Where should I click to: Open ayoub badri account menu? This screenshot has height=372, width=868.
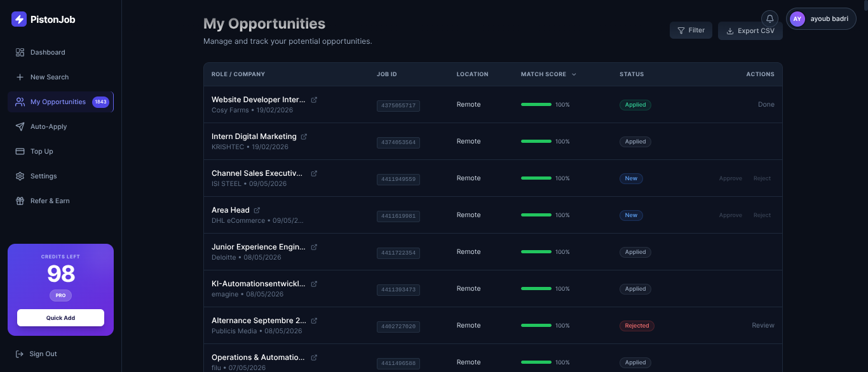click(821, 19)
